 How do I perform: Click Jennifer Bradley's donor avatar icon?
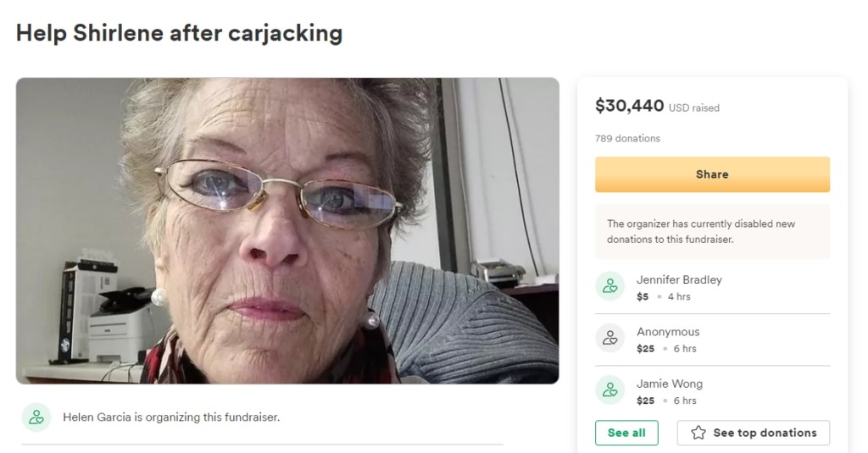609,287
